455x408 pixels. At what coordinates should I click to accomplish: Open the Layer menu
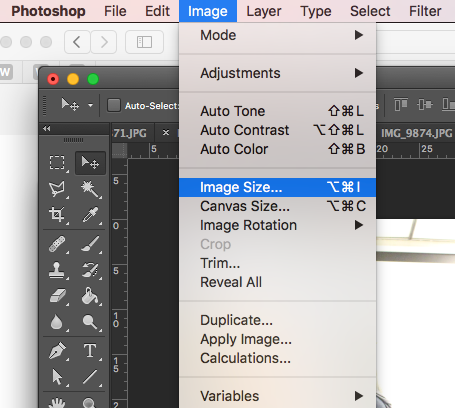[264, 11]
